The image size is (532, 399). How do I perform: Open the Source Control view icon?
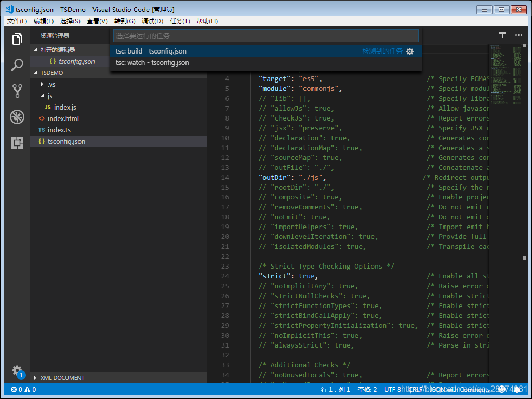click(17, 90)
